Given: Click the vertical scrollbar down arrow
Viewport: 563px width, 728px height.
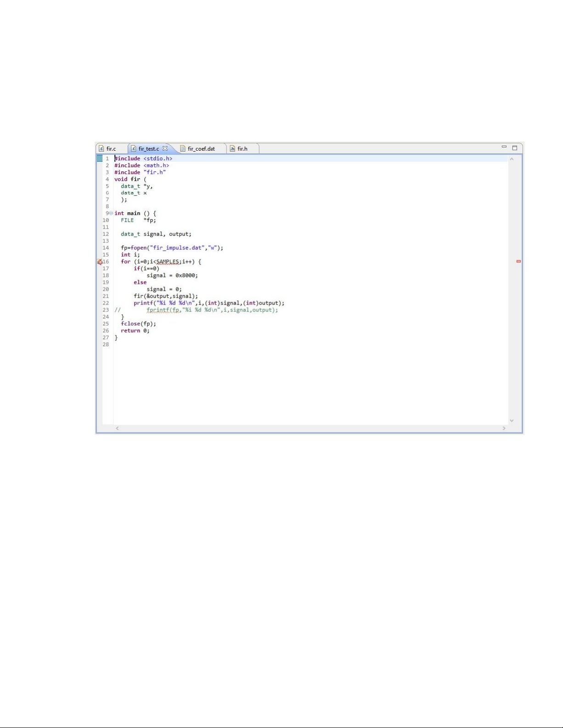Looking at the screenshot, I should point(512,421).
